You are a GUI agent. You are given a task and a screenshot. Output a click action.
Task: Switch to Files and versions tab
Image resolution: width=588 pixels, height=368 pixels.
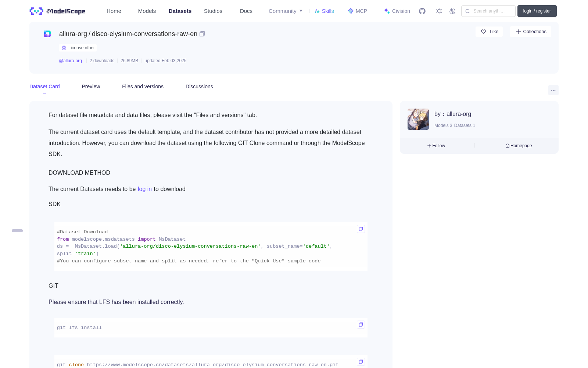[x=143, y=86]
